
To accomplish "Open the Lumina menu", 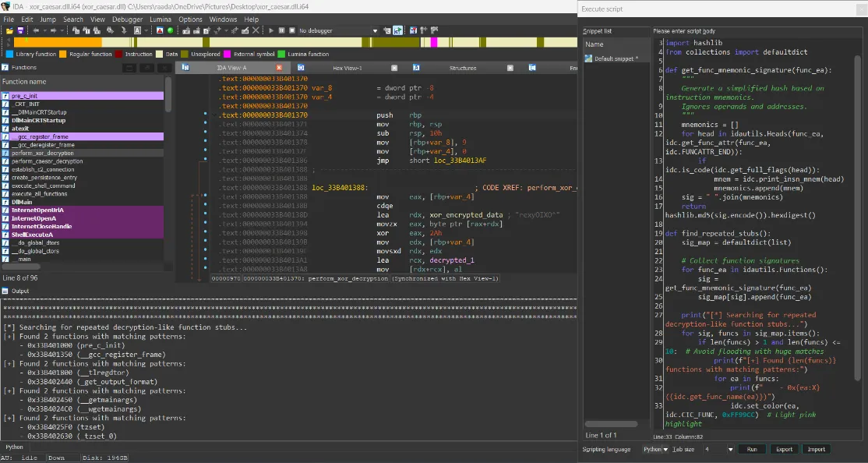I will click(161, 19).
